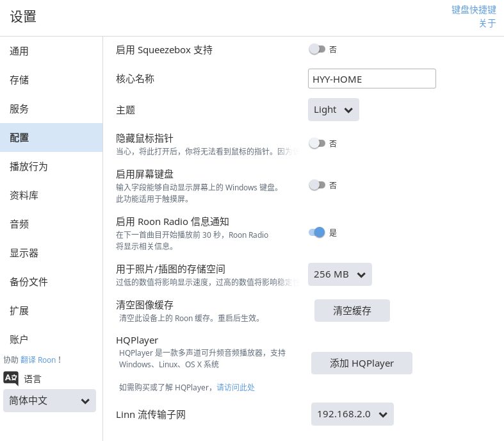This screenshot has width=504, height=441.
Task: Expand the 256 MB image storage dropdown
Action: tap(339, 274)
